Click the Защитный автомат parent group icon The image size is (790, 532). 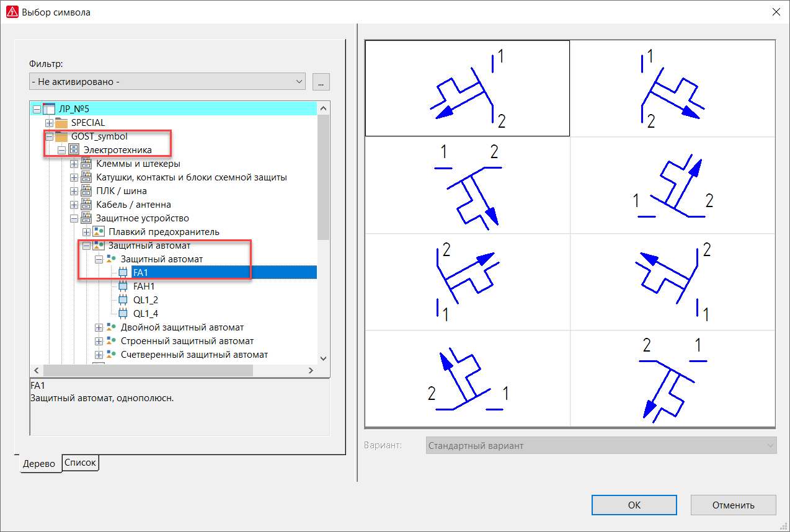coord(99,246)
